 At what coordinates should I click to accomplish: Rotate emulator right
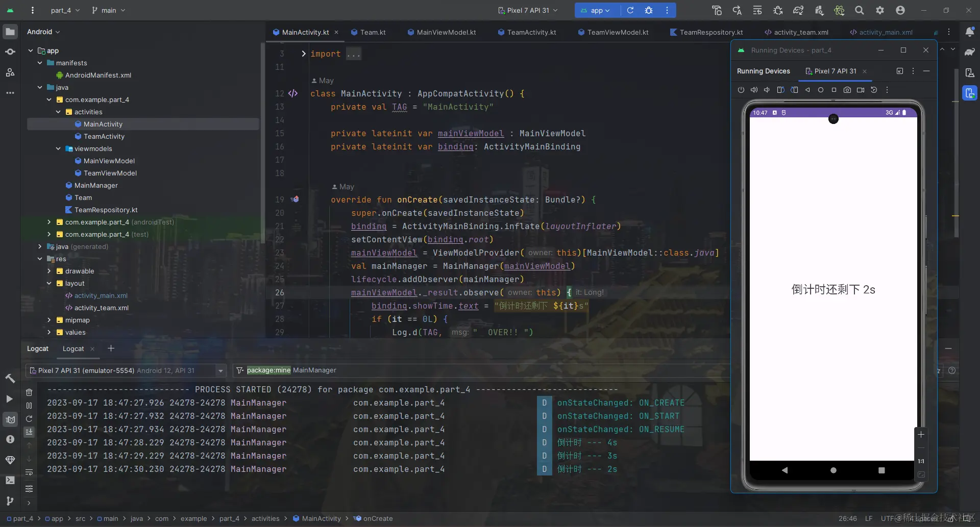[x=794, y=90]
